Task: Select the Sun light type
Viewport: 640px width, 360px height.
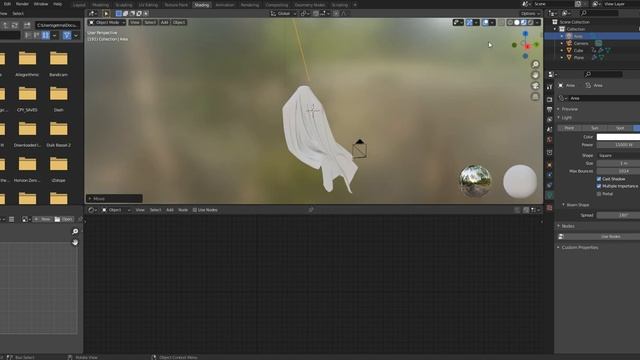Action: coord(595,128)
